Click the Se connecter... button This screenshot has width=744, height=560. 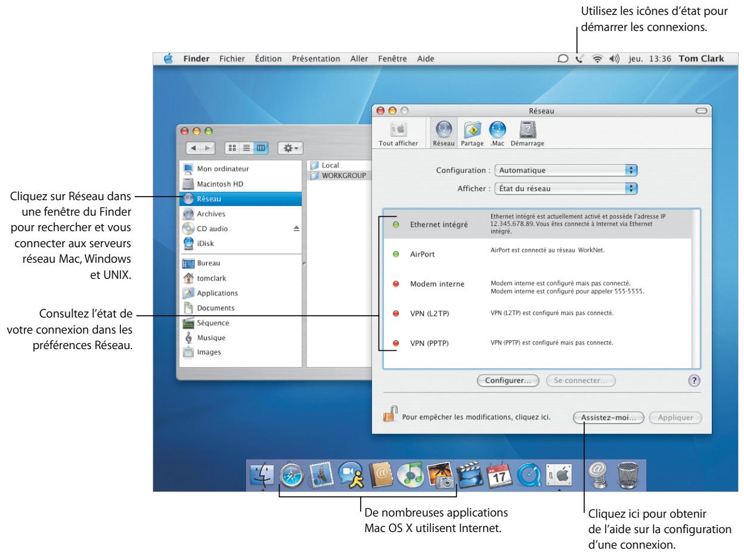tap(581, 380)
